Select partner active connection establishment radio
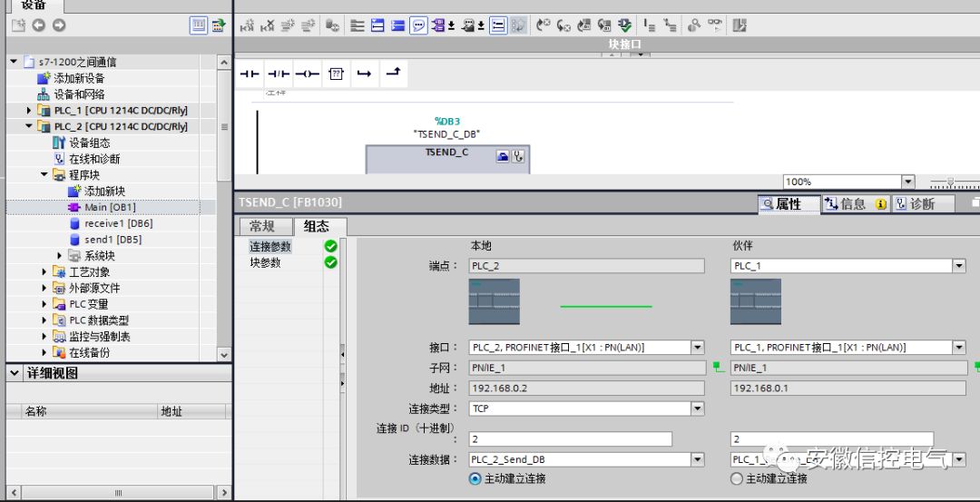This screenshot has height=502, width=980. 736,478
